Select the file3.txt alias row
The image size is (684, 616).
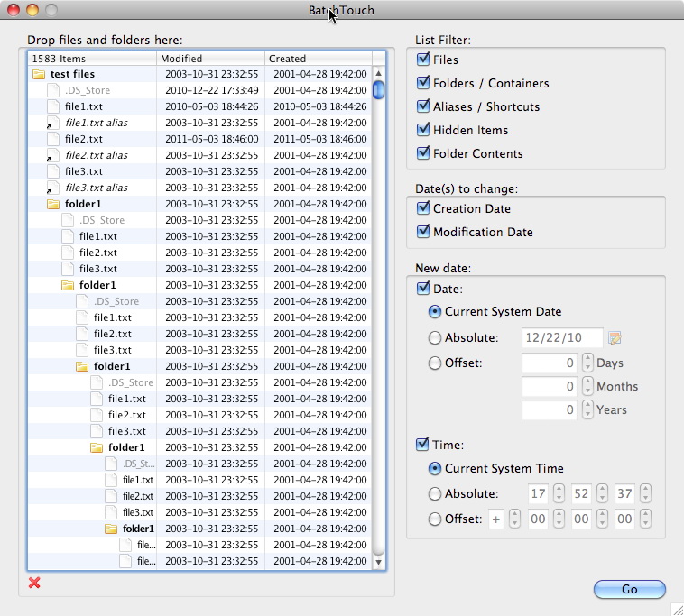(x=199, y=188)
